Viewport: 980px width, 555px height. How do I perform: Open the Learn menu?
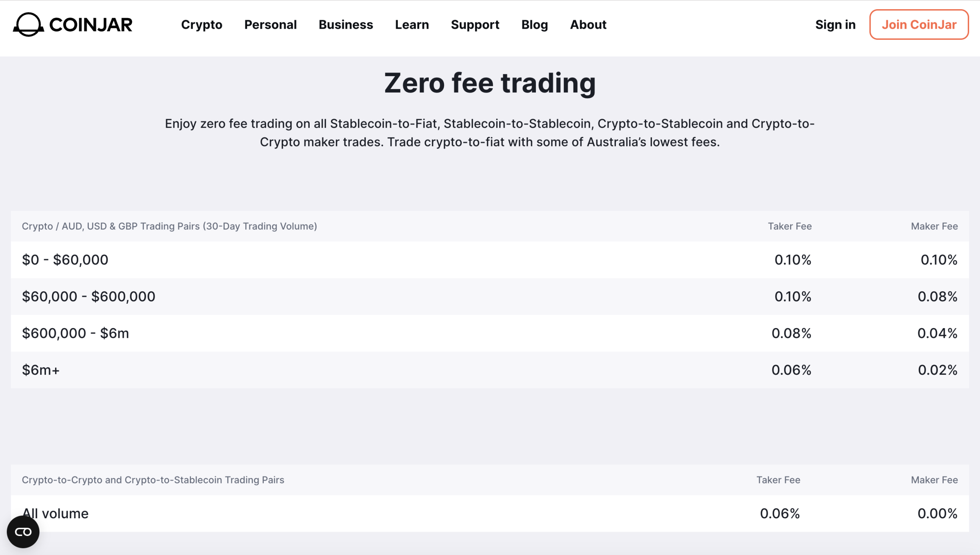click(x=412, y=24)
